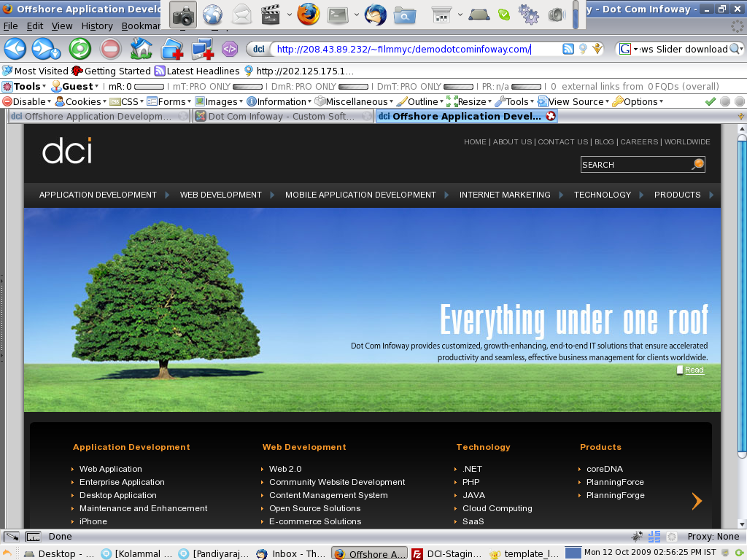Open the Most Visited bookmarks folder
The image size is (747, 560).
point(36,71)
